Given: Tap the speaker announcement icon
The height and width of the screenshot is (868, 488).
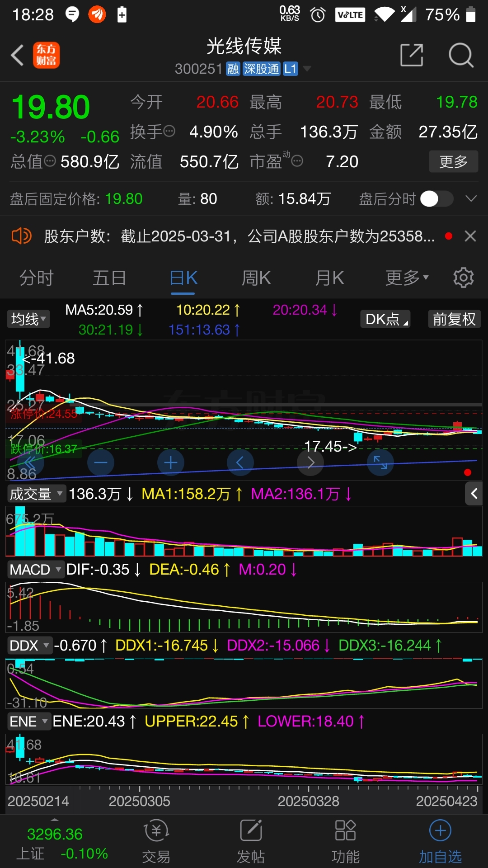Looking at the screenshot, I should (x=21, y=236).
